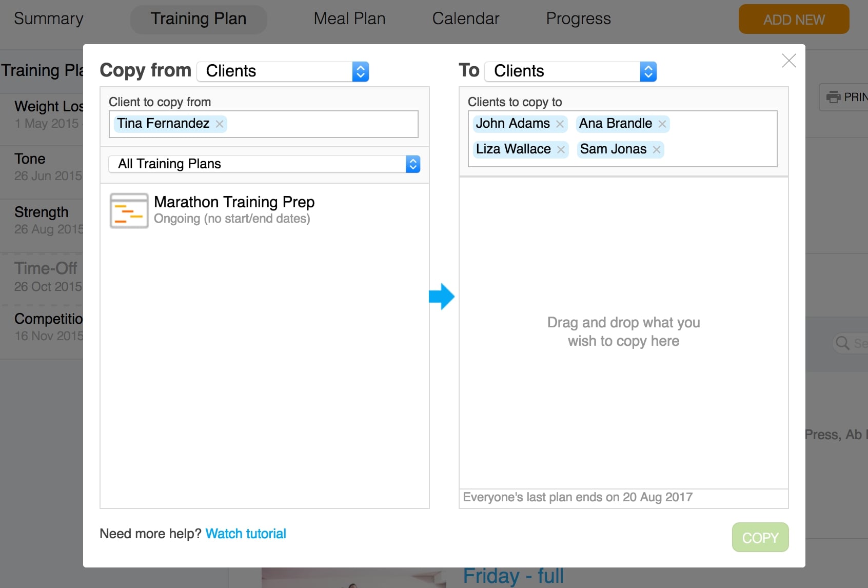Open the Calendar tab

coord(465,19)
